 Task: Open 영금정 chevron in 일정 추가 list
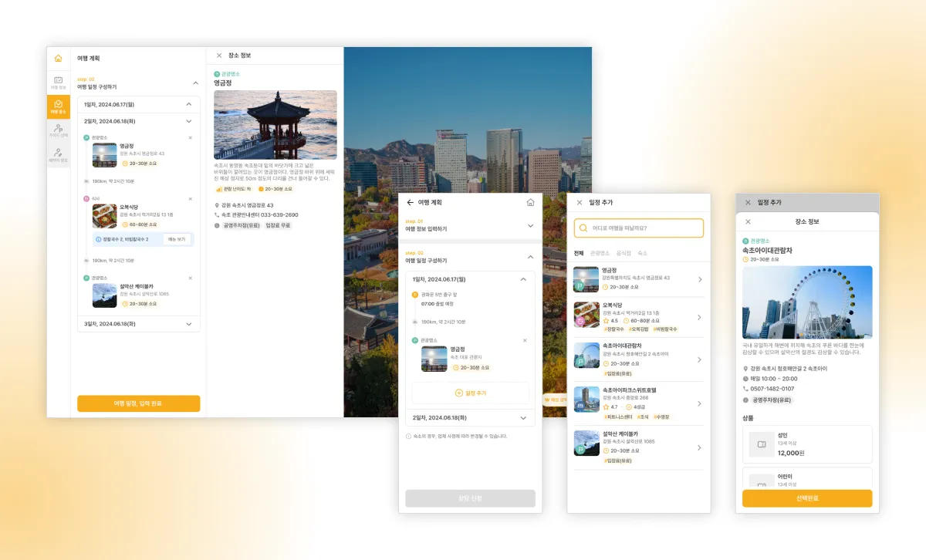click(699, 279)
